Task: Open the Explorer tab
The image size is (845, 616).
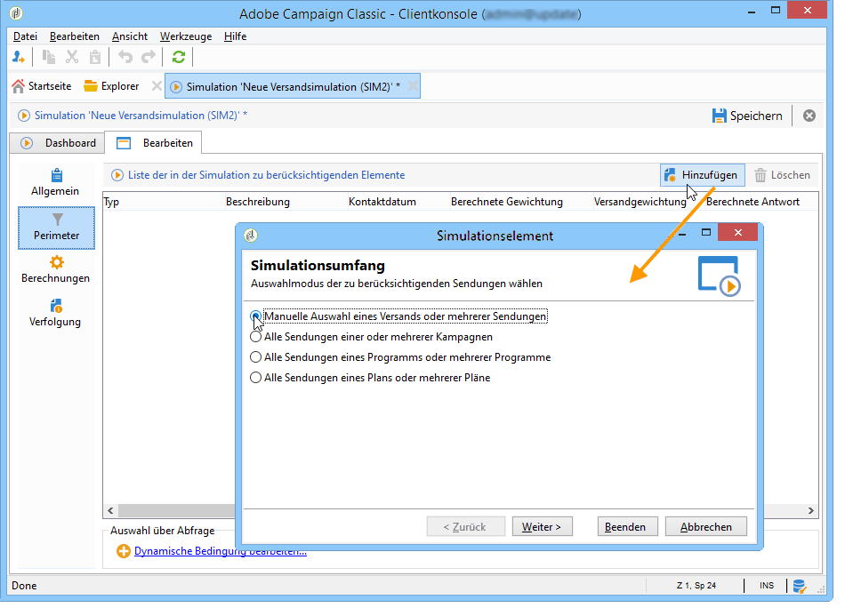Action: point(111,86)
